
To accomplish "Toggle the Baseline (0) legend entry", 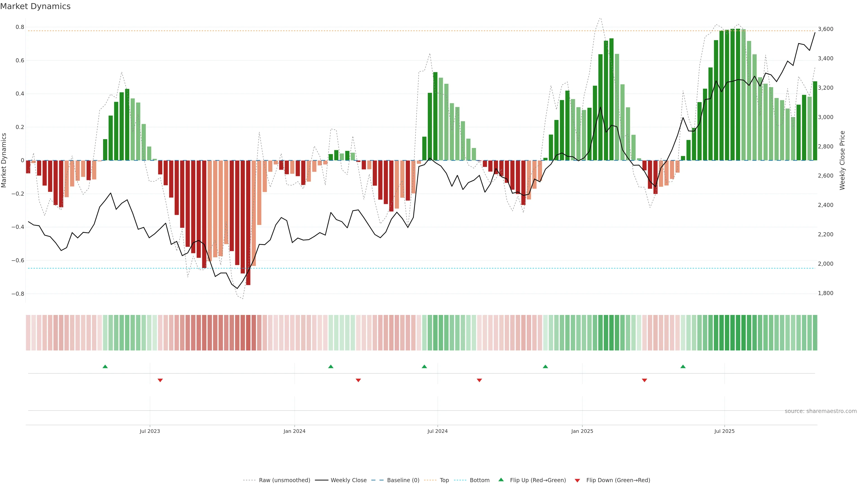I will click(x=403, y=480).
